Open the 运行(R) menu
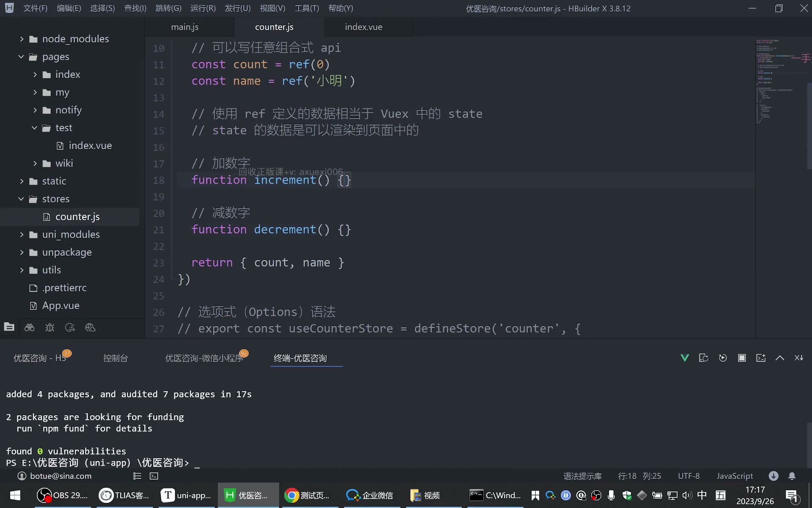 point(203,8)
